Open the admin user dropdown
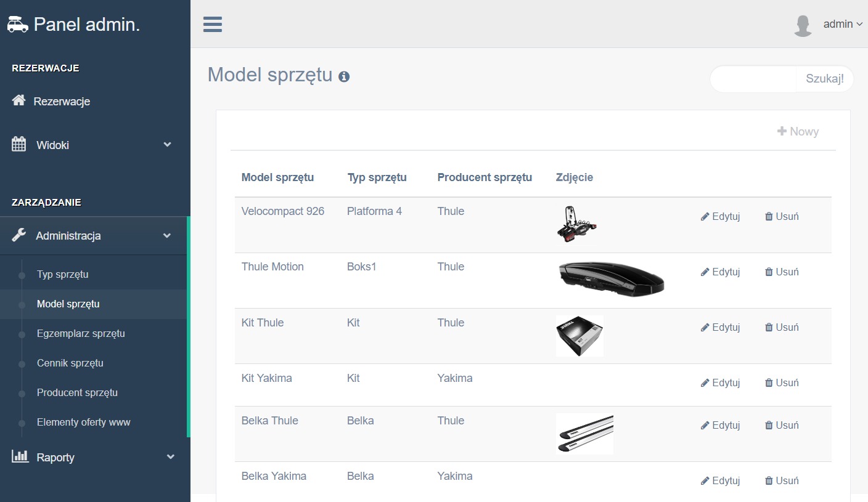 (842, 24)
